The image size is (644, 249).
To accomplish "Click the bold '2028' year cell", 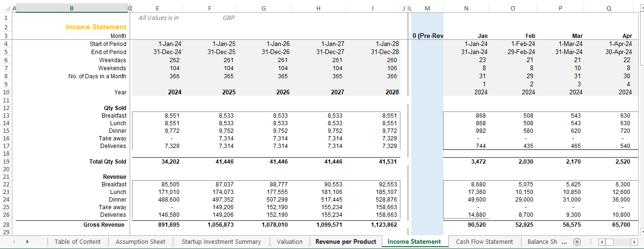I will pyautogui.click(x=392, y=92).
